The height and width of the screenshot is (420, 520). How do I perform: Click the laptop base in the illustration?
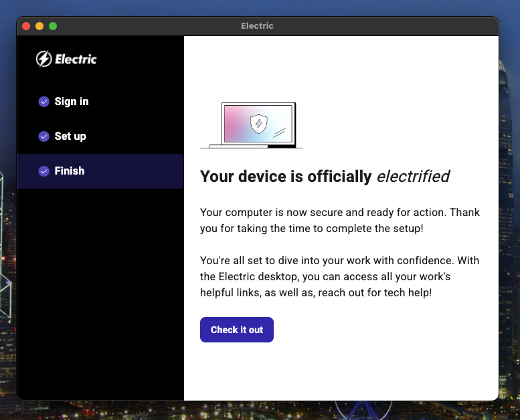coord(251,146)
